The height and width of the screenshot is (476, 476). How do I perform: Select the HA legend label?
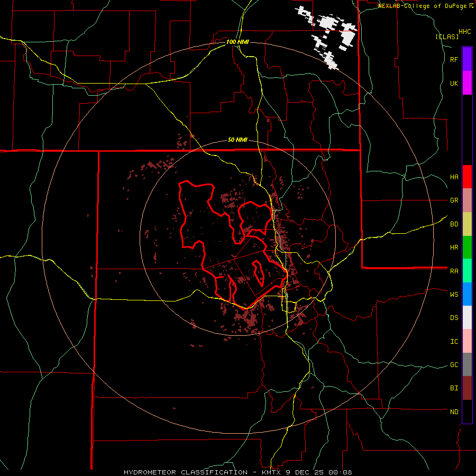click(x=454, y=177)
